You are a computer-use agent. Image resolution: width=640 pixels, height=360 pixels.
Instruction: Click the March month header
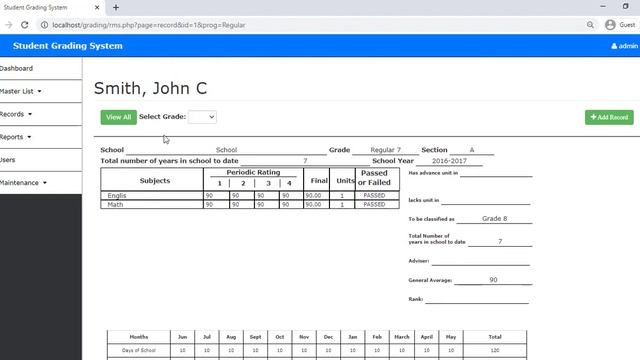pos(402,337)
